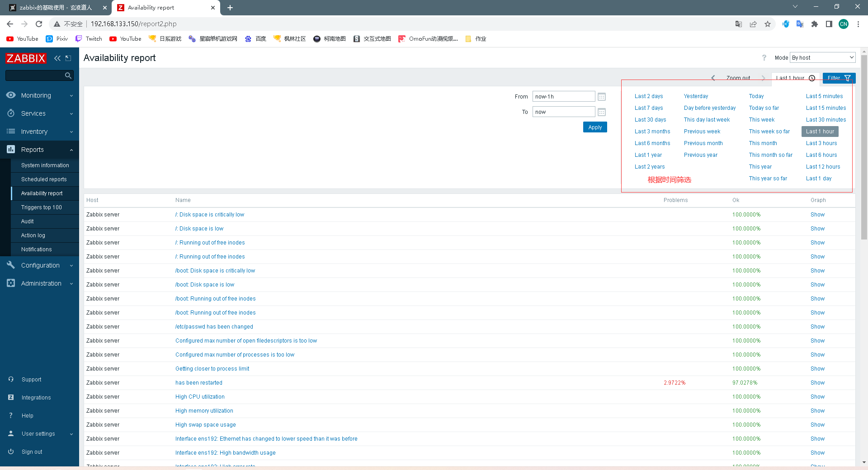Open the Google Translate icon in address bar
This screenshot has height=470, width=868.
739,24
